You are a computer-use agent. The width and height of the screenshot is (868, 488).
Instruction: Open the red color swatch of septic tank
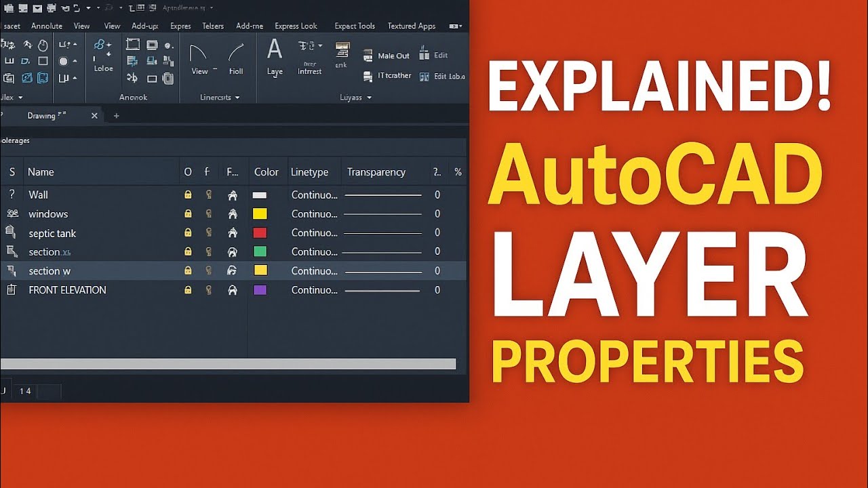point(260,232)
